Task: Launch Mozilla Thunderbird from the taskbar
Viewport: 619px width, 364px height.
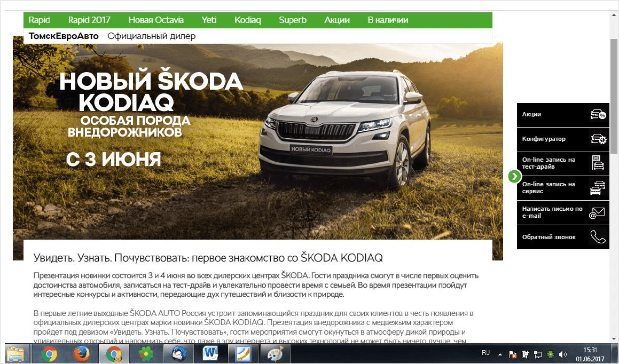Action: 179,353
